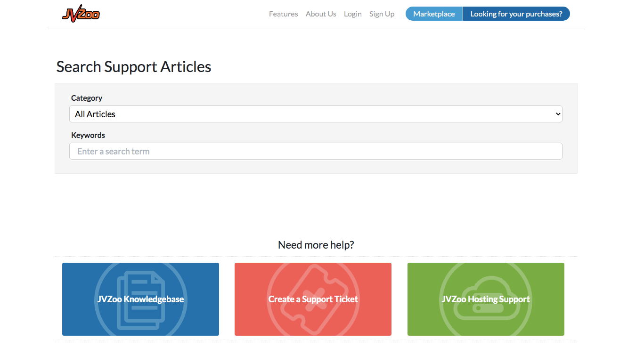The width and height of the screenshot is (644, 363).
Task: Click the About Us navigation item
Action: (x=321, y=14)
